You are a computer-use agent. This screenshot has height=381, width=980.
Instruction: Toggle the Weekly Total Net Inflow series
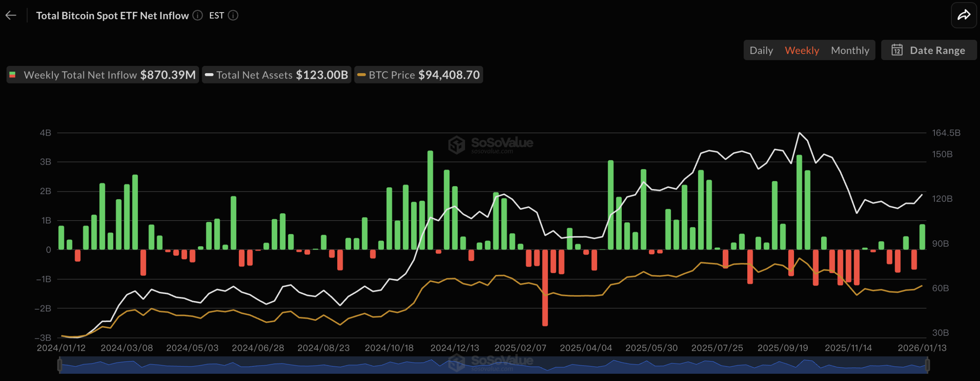(103, 75)
